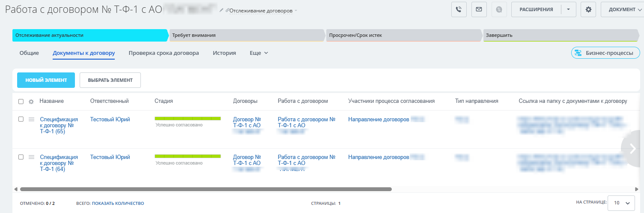Viewport: 644px width, 213px height.
Task: Click the phone call icon button
Action: pos(459,9)
